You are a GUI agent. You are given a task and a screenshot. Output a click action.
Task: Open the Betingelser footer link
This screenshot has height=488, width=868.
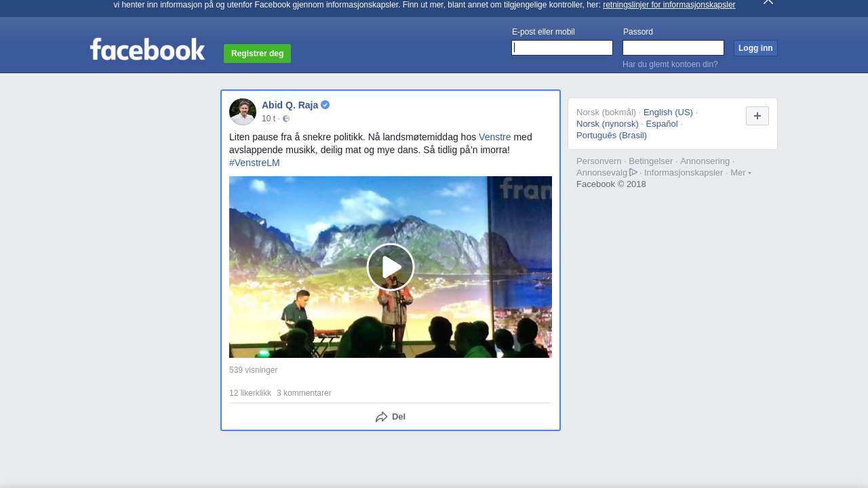pyautogui.click(x=651, y=161)
